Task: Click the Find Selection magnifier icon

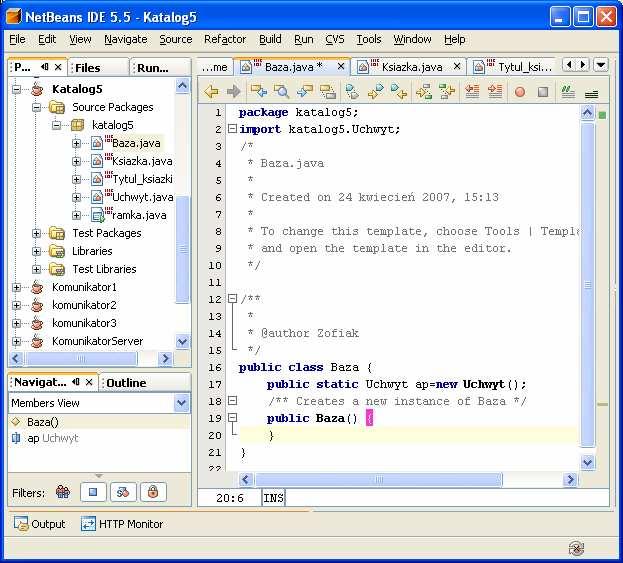Action: tap(282, 91)
